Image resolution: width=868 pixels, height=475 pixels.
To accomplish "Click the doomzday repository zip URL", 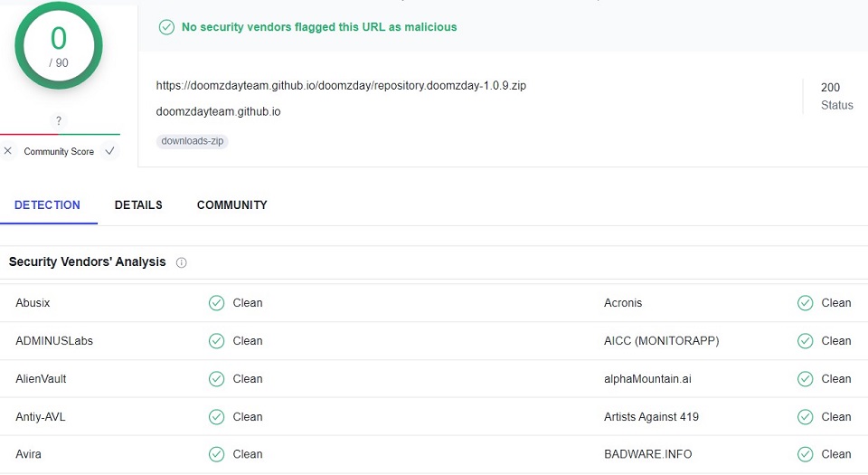I will coord(341,85).
